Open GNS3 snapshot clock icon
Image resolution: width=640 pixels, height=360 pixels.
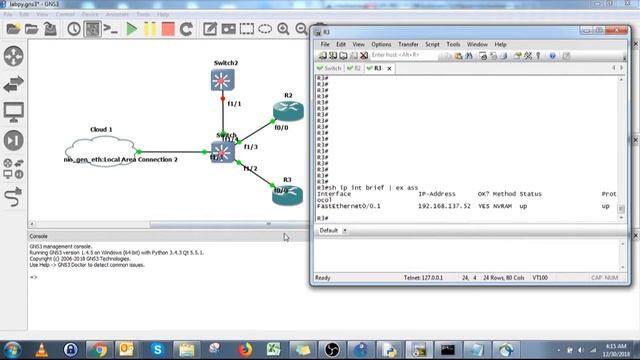(x=74, y=29)
